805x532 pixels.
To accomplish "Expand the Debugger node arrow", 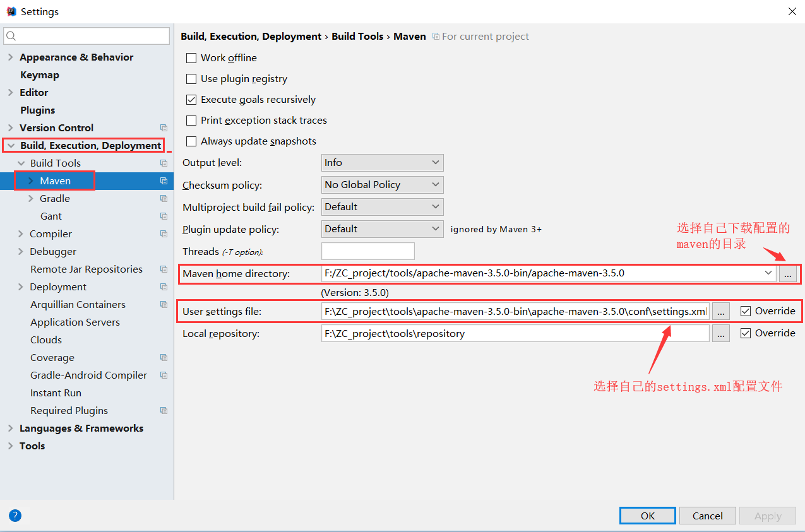I will [x=21, y=251].
